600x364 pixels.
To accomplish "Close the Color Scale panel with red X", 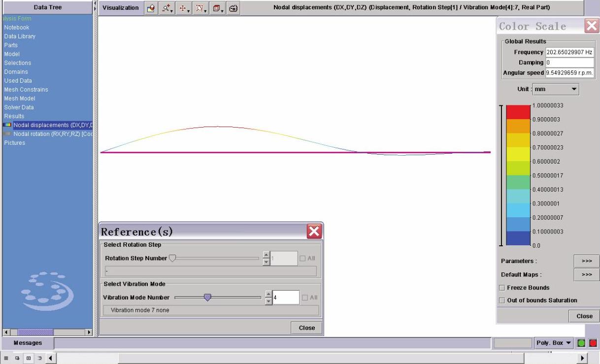I will pos(591,26).
